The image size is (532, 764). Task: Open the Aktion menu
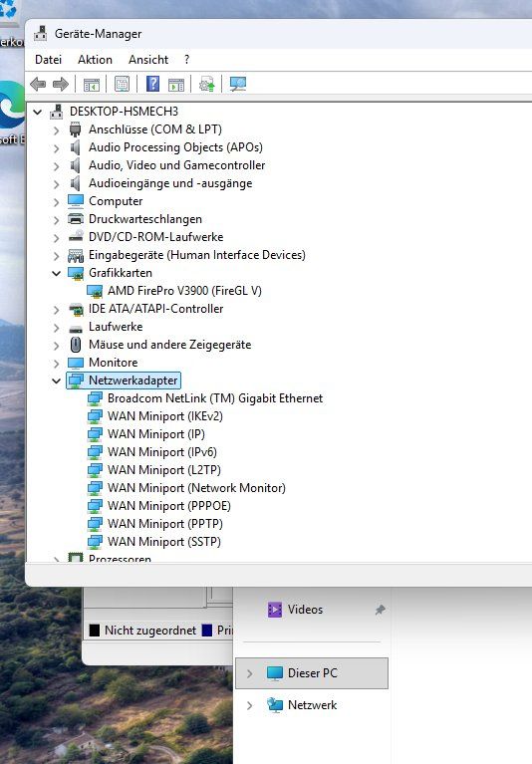pos(95,60)
